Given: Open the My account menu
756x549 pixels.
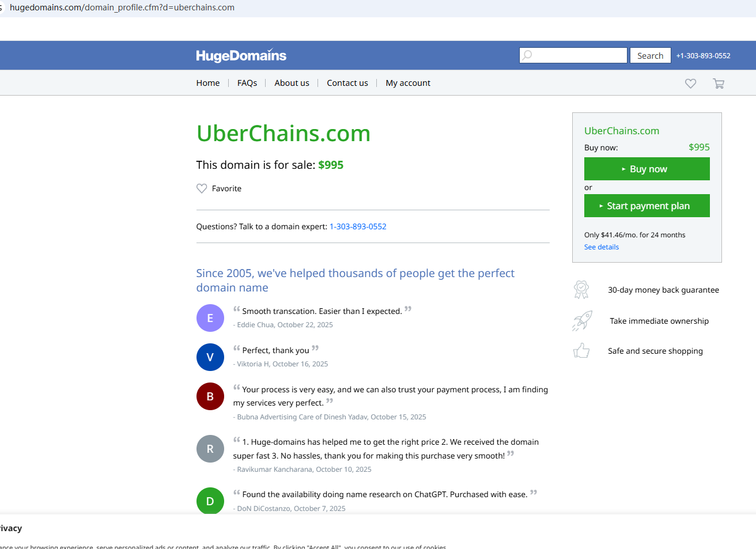Looking at the screenshot, I should 408,83.
